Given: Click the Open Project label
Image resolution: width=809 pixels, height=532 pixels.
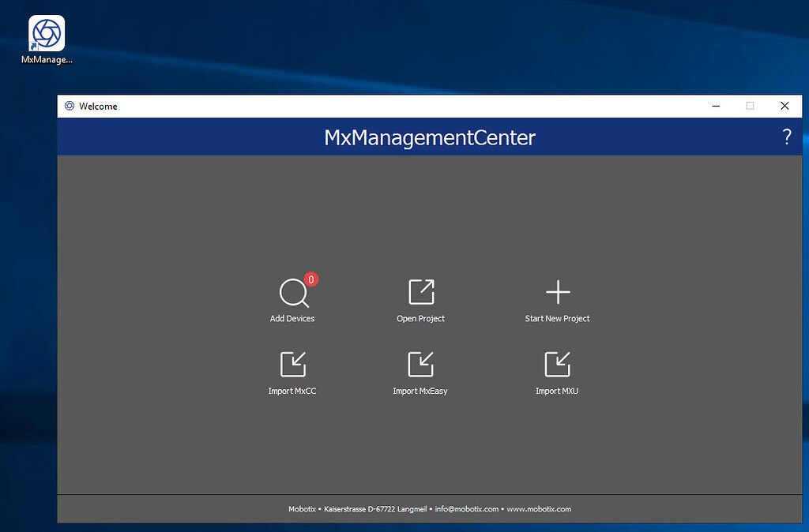Looking at the screenshot, I should (x=420, y=318).
